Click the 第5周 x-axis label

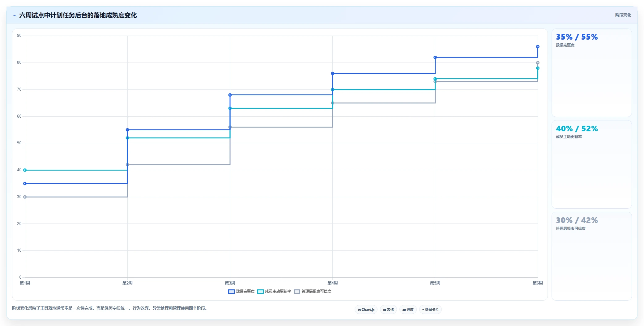(435, 283)
